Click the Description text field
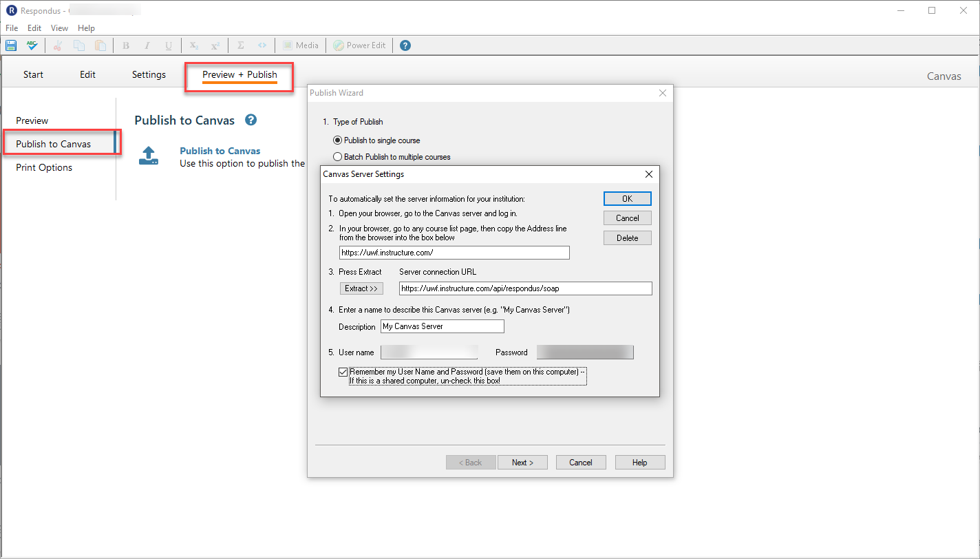 point(443,326)
